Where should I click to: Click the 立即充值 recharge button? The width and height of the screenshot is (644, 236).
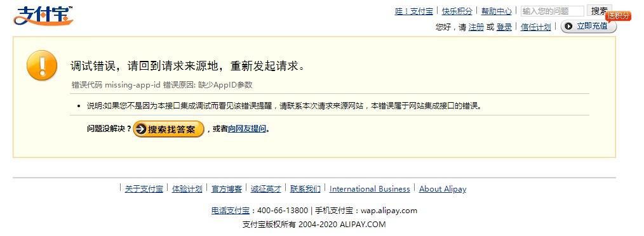(x=589, y=26)
